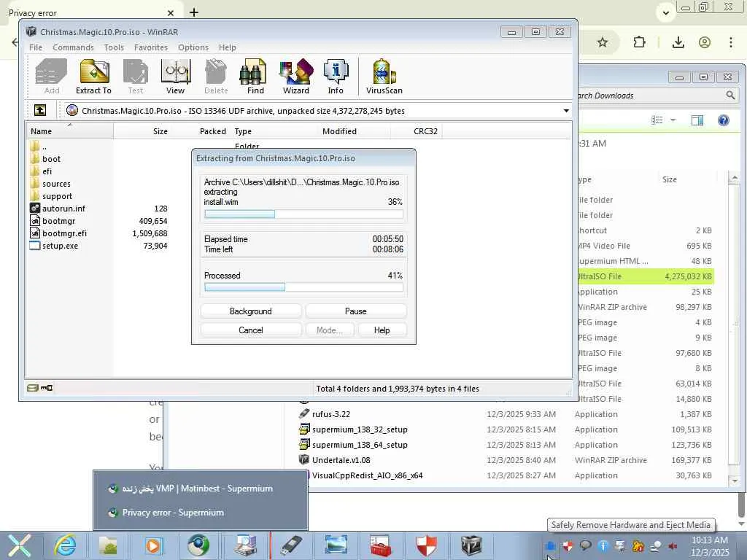Select bootmgr.efi file
The width and height of the screenshot is (747, 560).
(x=58, y=233)
